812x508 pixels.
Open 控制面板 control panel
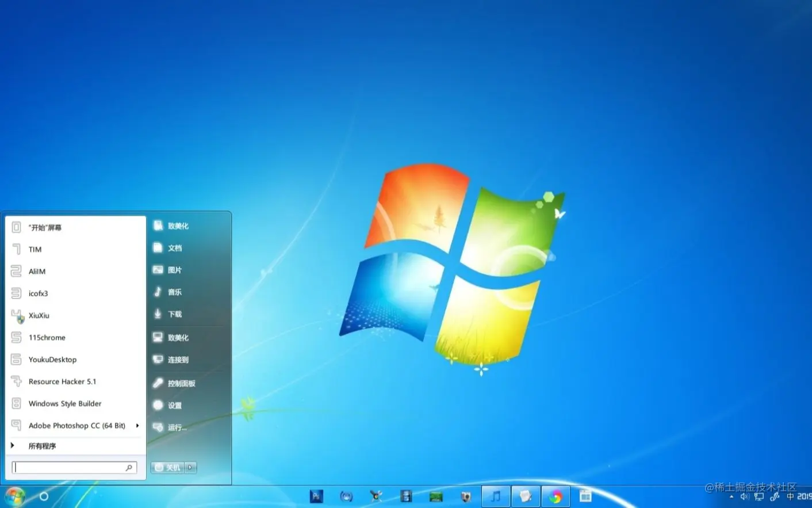(189, 383)
